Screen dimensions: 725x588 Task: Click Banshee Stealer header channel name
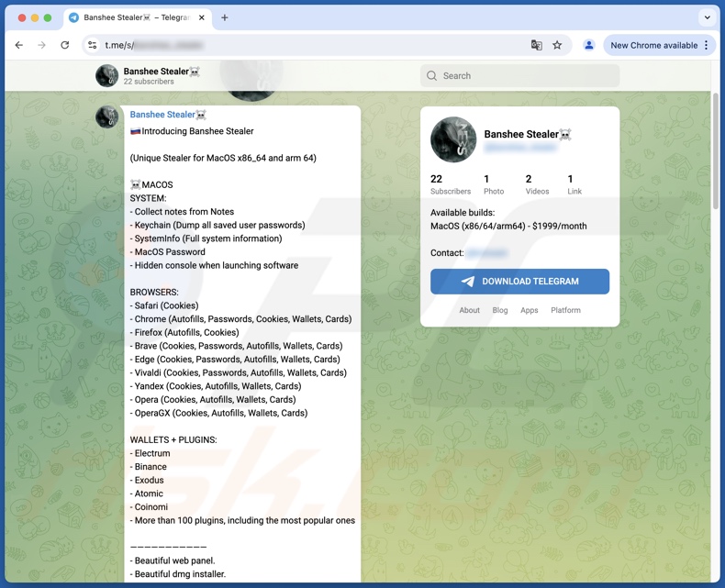[x=162, y=72]
